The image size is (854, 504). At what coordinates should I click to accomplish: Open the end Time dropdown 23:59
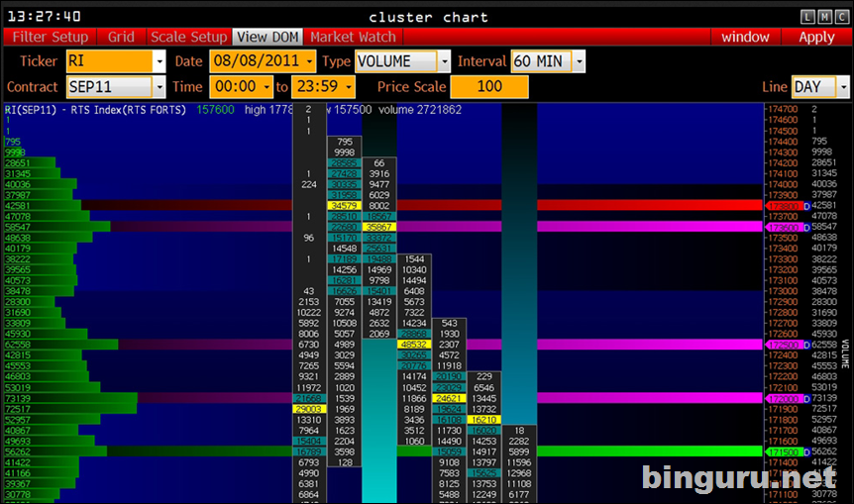click(x=324, y=86)
